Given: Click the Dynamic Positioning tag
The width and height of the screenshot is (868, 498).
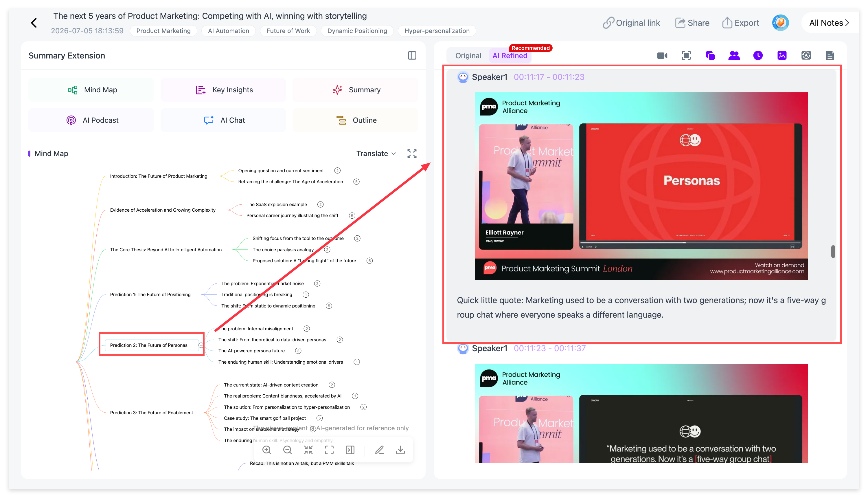Looking at the screenshot, I should coord(357,31).
